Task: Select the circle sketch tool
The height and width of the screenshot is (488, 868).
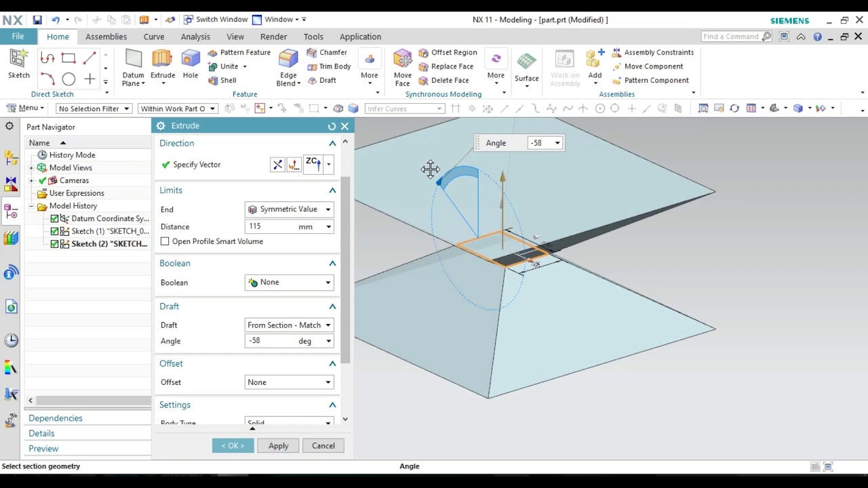Action: [x=68, y=79]
